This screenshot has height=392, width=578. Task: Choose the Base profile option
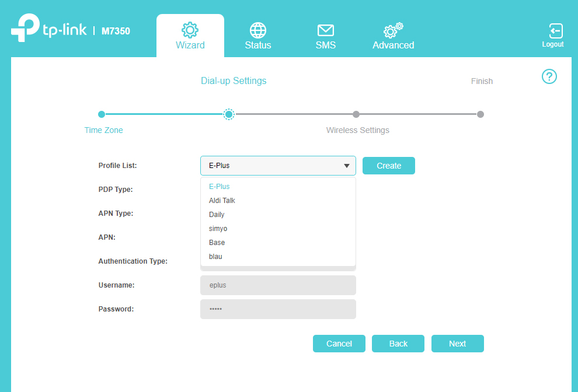point(278,243)
